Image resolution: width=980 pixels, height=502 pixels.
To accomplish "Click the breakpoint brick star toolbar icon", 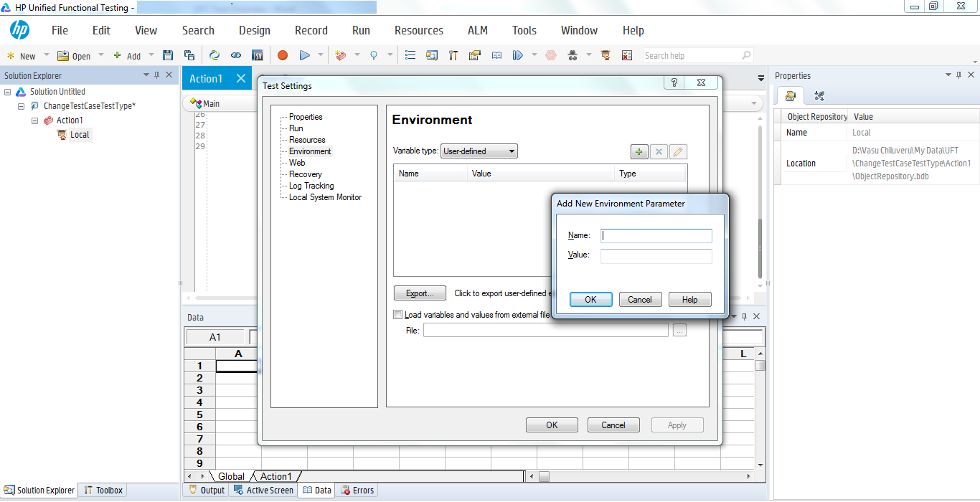I will (x=341, y=55).
